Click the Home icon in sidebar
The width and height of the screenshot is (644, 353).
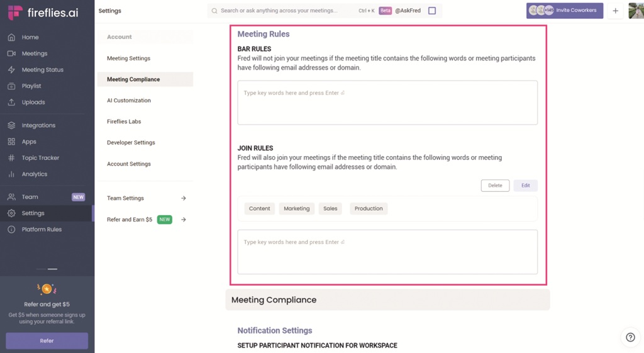pyautogui.click(x=11, y=37)
